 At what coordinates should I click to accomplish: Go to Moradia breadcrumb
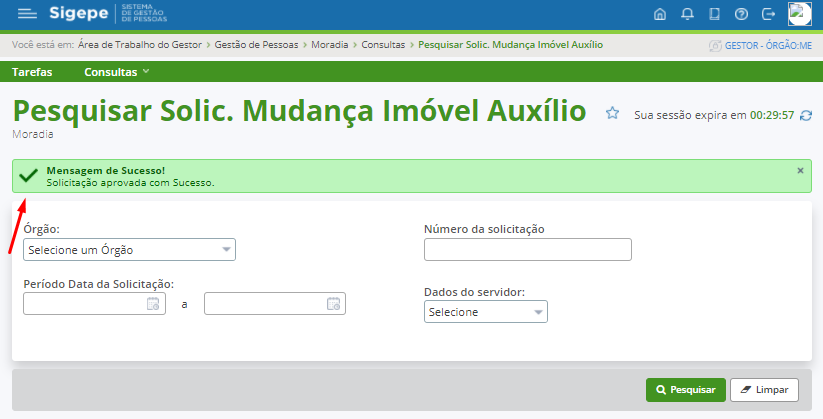330,45
